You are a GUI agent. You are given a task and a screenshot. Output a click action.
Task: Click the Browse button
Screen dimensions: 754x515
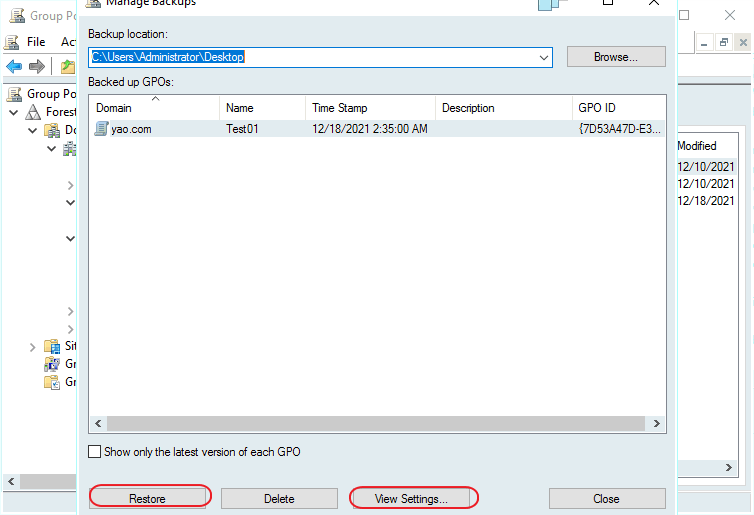[616, 57]
